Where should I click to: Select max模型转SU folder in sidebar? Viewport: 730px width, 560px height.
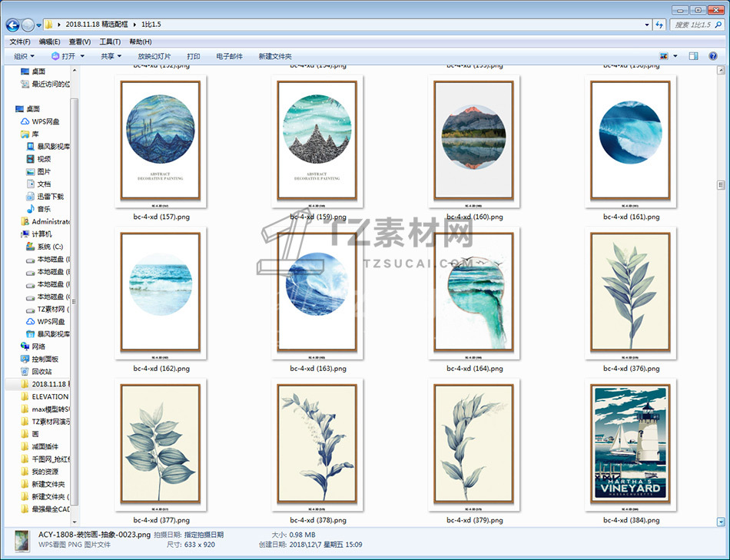point(45,409)
